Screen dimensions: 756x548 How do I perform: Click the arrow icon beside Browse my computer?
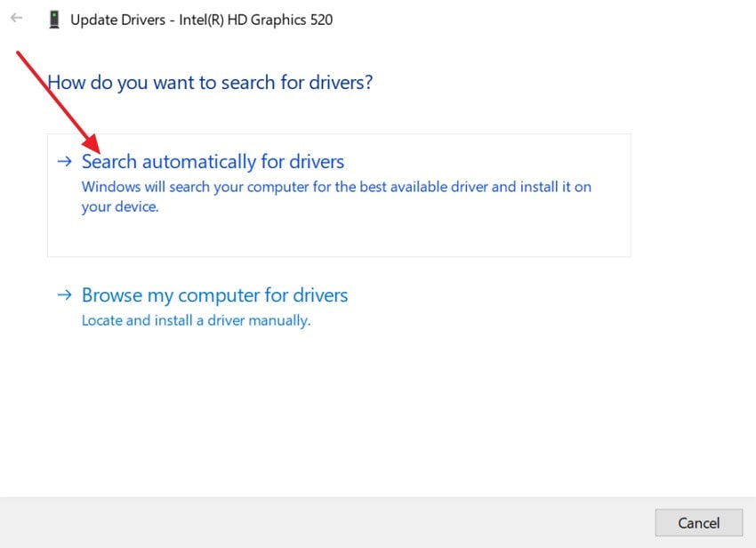65,294
